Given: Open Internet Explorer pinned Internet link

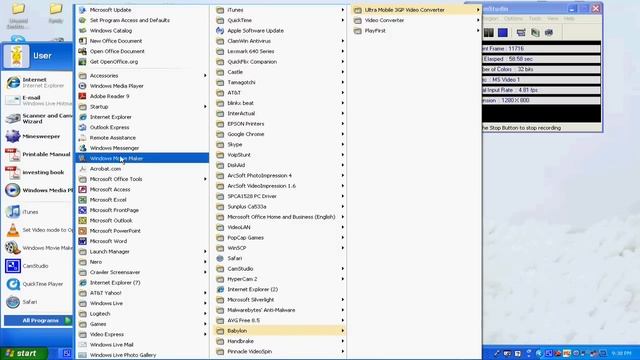Looking at the screenshot, I should click(38, 82).
